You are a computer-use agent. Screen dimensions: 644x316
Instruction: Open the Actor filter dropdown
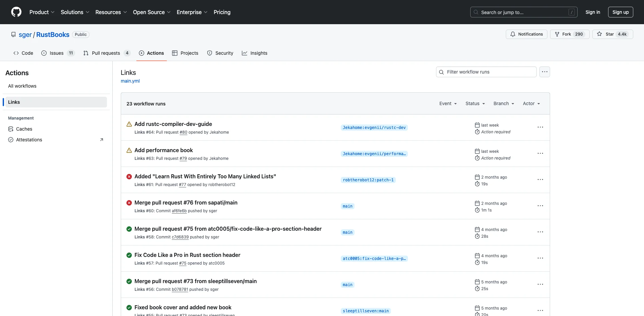coord(532,103)
